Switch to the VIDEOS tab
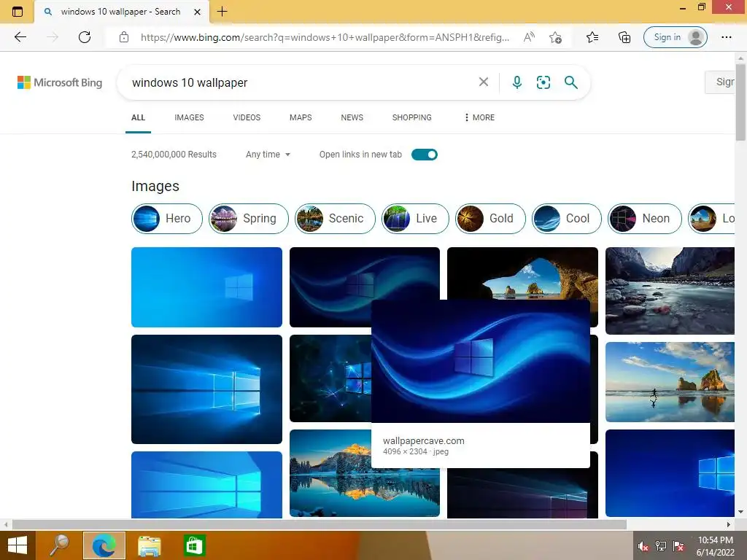This screenshot has width=747, height=560. [247, 117]
